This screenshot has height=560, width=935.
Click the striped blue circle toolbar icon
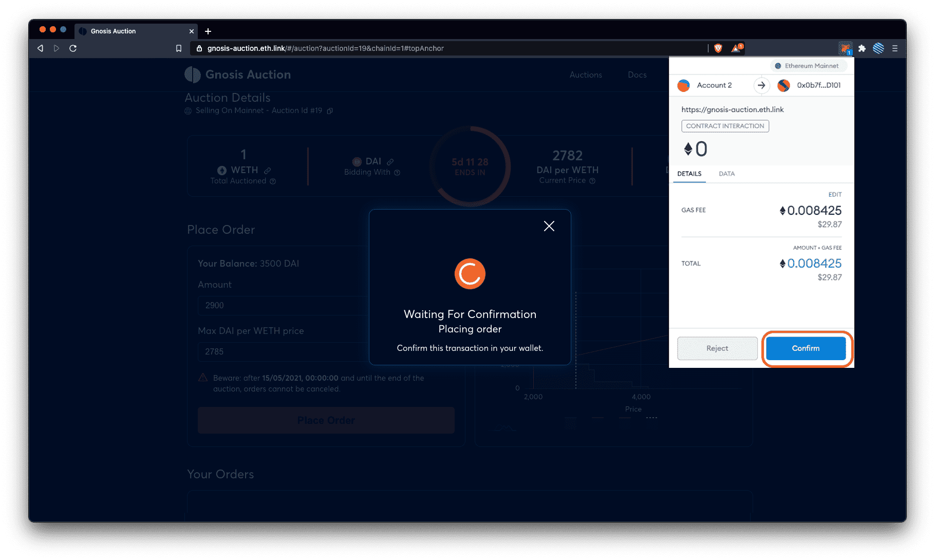pos(878,48)
